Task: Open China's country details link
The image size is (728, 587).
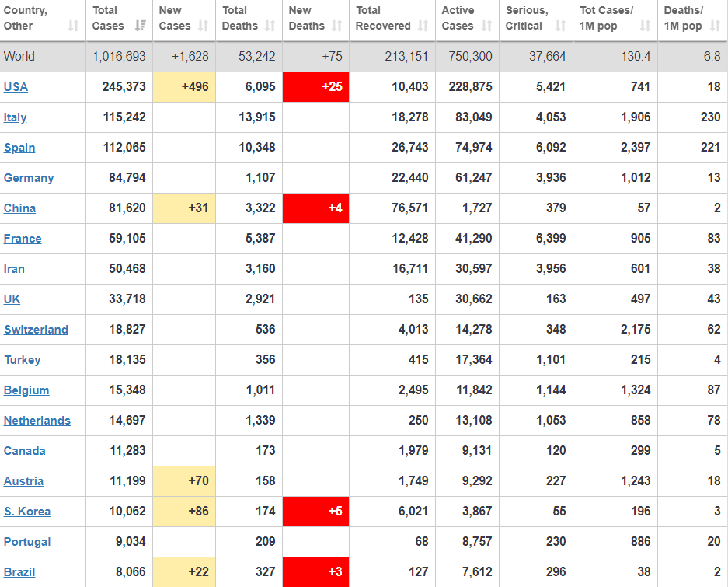Action: (19, 208)
